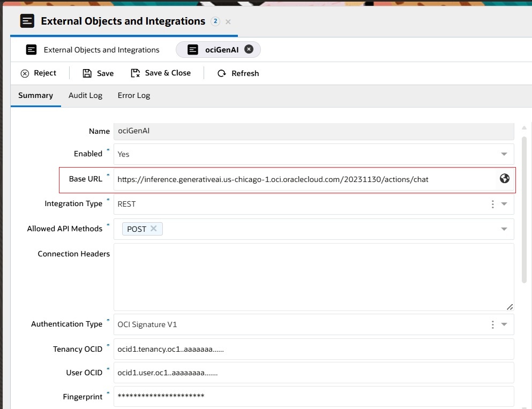Viewport: 532px width, 409px height.
Task: Open the Enabled dropdown
Action: pos(504,154)
